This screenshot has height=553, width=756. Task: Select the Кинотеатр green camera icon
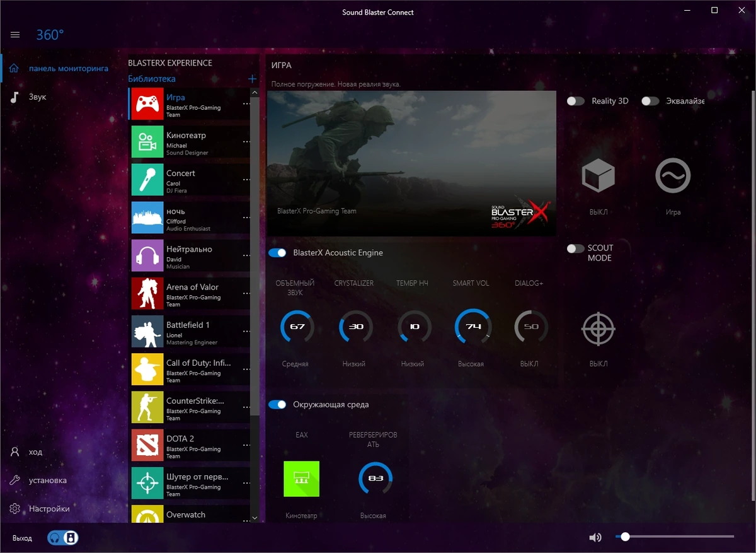(x=147, y=142)
